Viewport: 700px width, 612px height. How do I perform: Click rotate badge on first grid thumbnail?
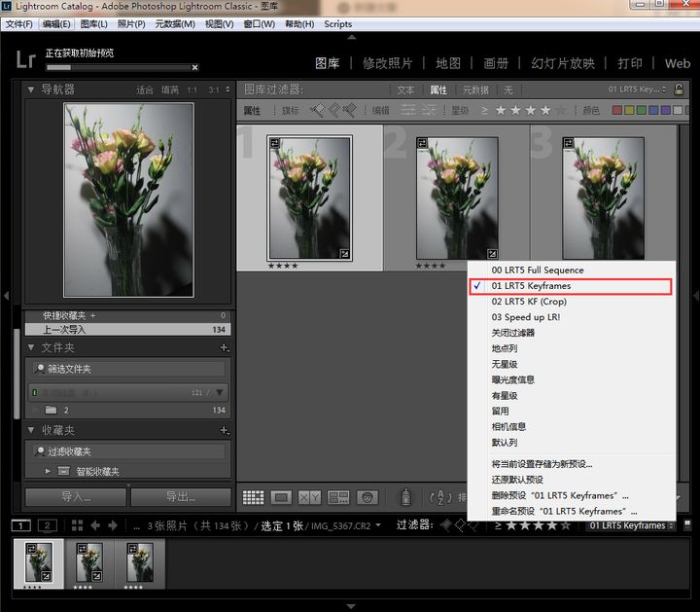pyautogui.click(x=274, y=143)
